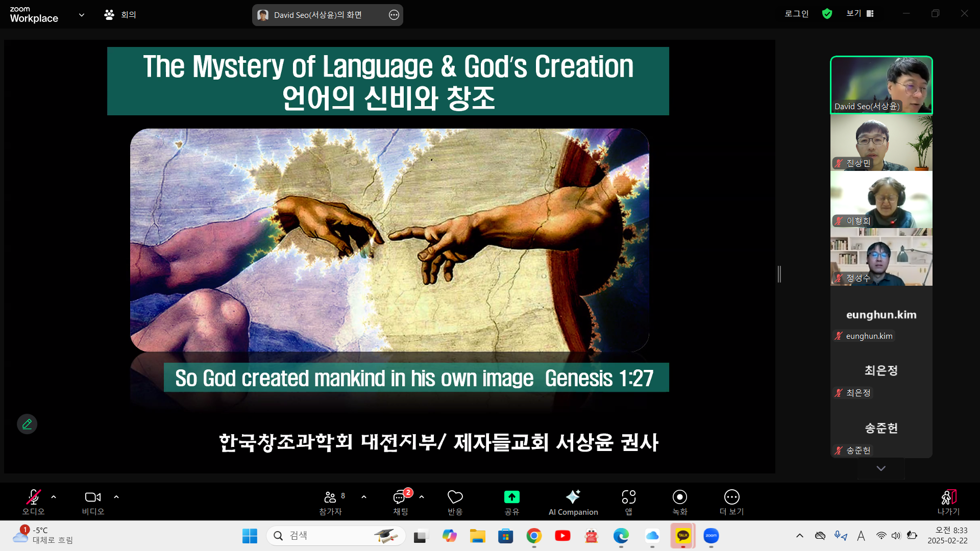Click volume speaker icon in tray
This screenshot has width=980, height=551.
click(x=896, y=536)
